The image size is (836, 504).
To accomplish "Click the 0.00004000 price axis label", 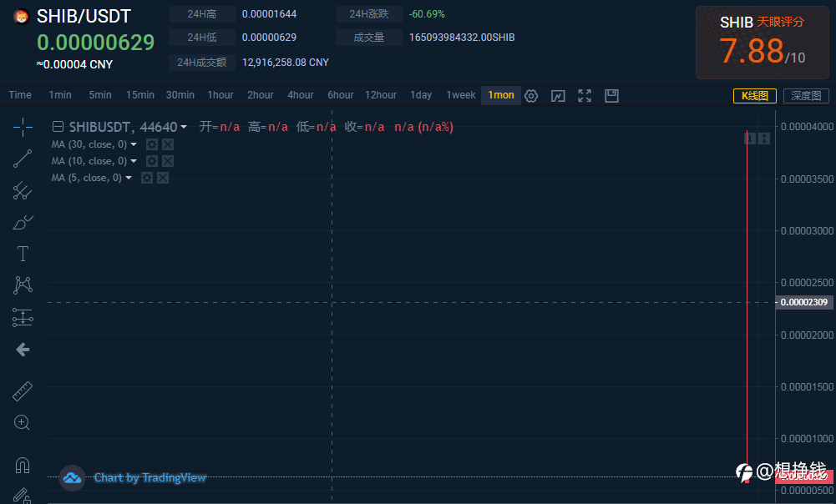I will coord(808,127).
